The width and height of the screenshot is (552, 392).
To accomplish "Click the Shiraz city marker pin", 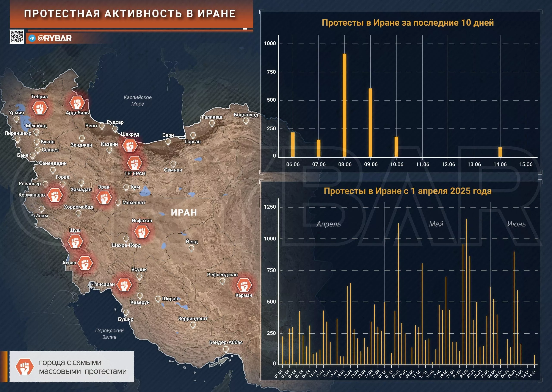I will (158, 299).
